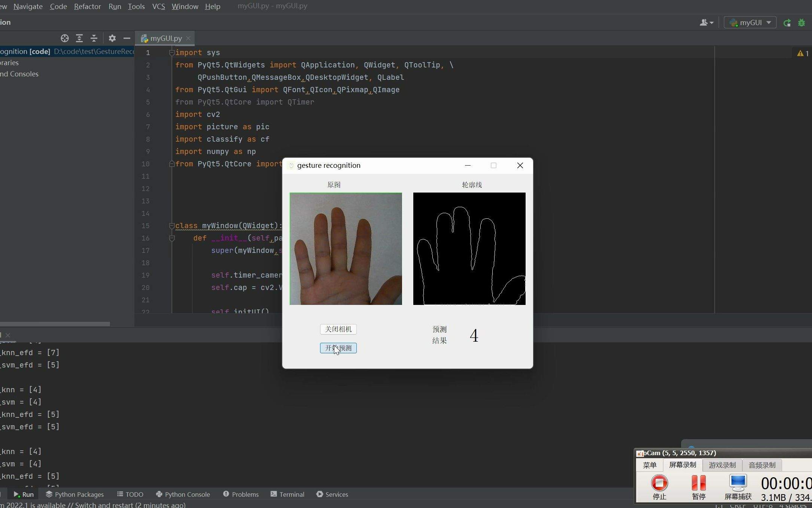Image resolution: width=812 pixels, height=508 pixels.
Task: Click the 开始预测 button
Action: (338, 348)
